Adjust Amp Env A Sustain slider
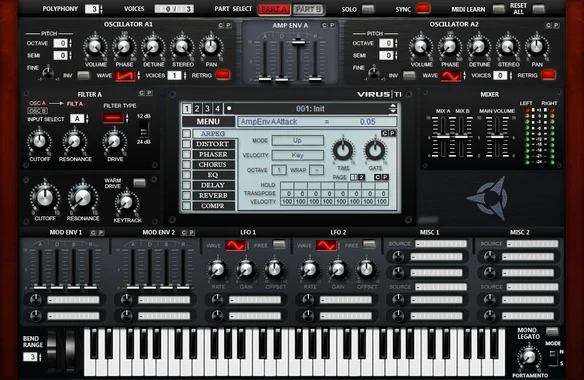This screenshot has width=584, height=380. click(298, 43)
